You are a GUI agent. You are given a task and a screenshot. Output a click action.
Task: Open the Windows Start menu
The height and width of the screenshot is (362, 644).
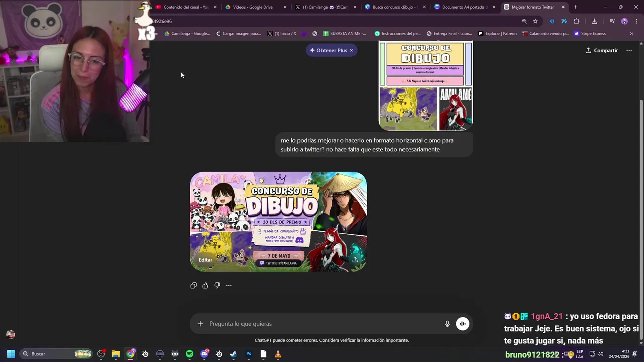pos(11,354)
